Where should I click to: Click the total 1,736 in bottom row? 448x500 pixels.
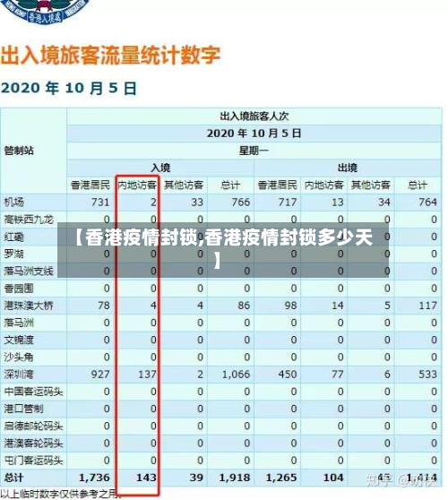94,478
